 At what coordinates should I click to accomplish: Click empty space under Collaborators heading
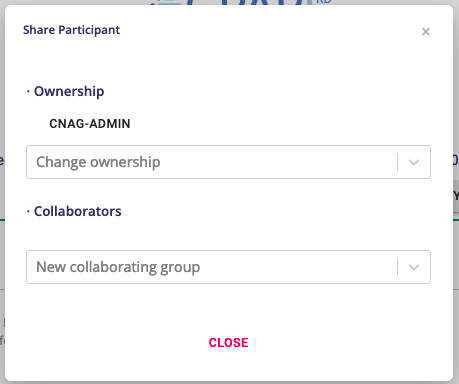pos(228,235)
